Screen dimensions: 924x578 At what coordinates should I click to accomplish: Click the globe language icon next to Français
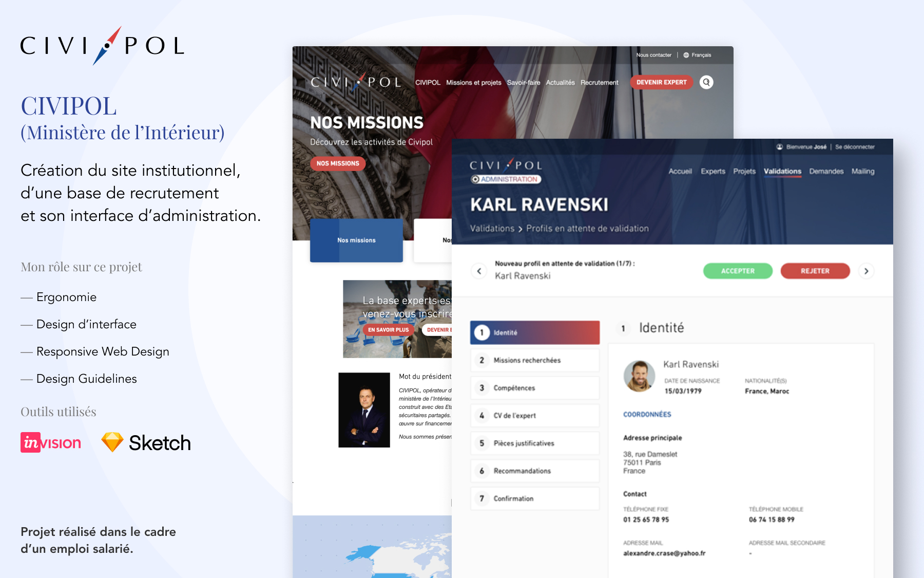[686, 55]
